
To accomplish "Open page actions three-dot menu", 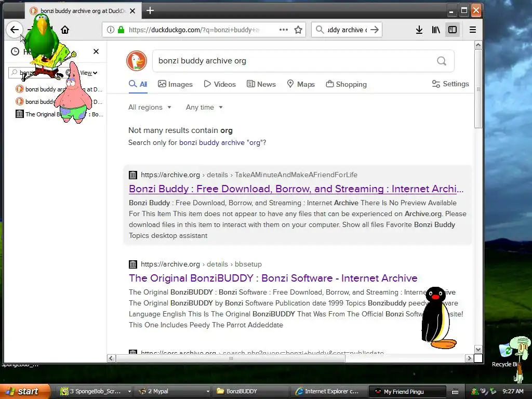I will click(x=284, y=30).
